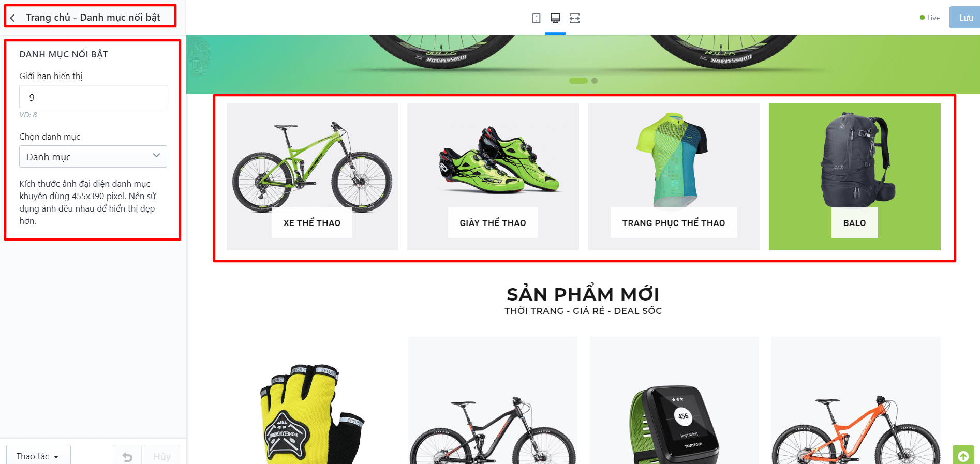Select the second slider pagination dot
This screenshot has width=980, height=464.
click(x=595, y=81)
